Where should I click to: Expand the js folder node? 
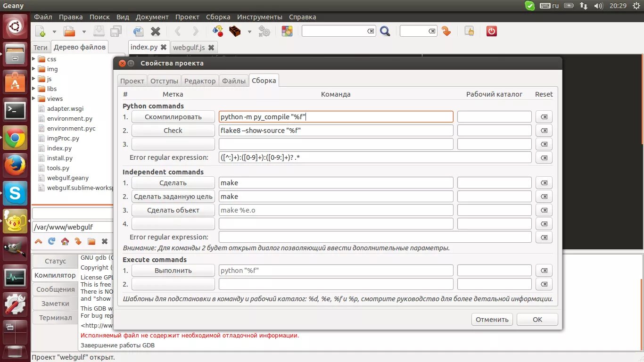pos(33,79)
